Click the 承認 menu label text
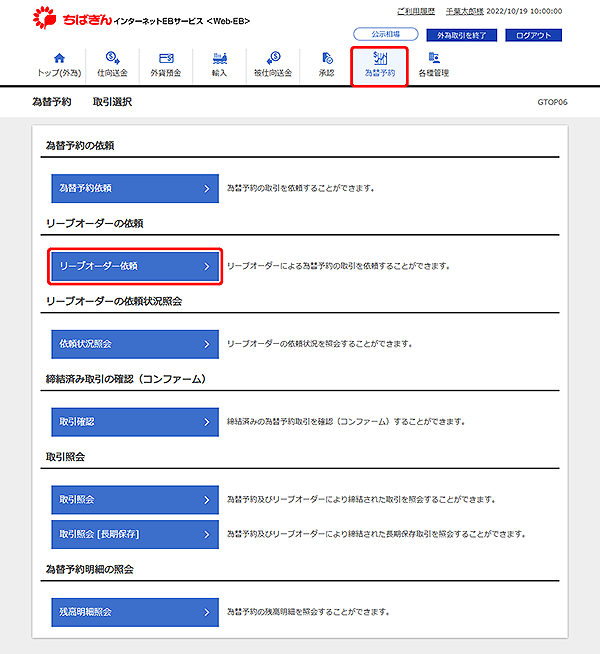This screenshot has height=654, width=600. point(327,73)
